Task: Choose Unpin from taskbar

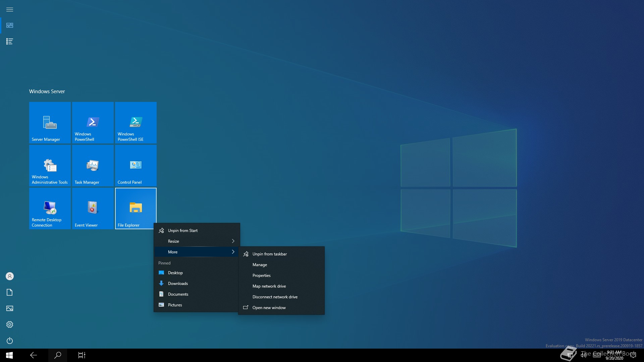Action: tap(281, 254)
